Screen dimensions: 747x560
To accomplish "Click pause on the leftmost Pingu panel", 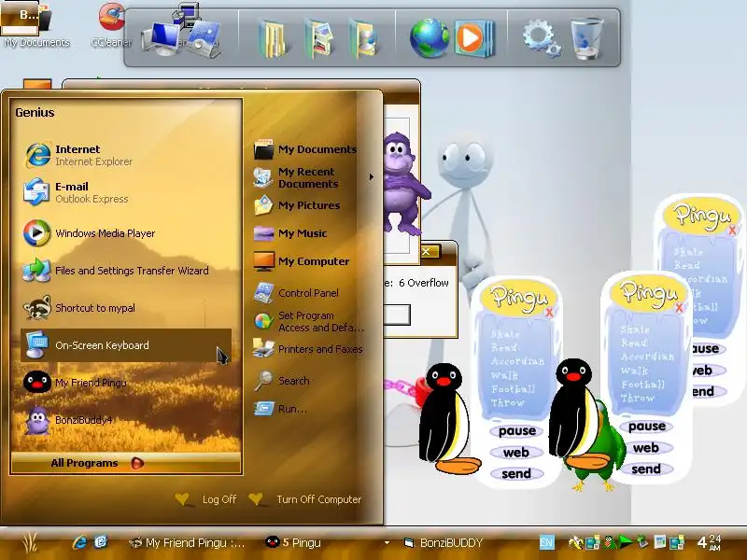I will [x=517, y=431].
